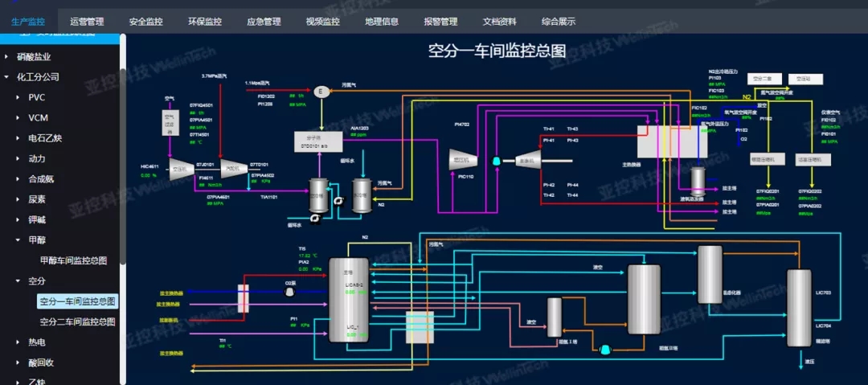Click the 分子筛 07D0101 a/b box
The image size is (868, 385).
[x=318, y=141]
